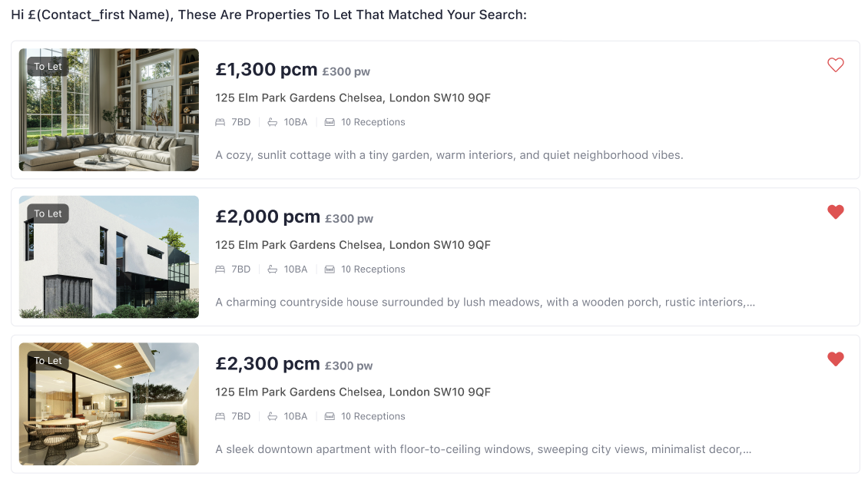Expand truncated countryside house description
This screenshot has width=868, height=483.
pos(750,303)
